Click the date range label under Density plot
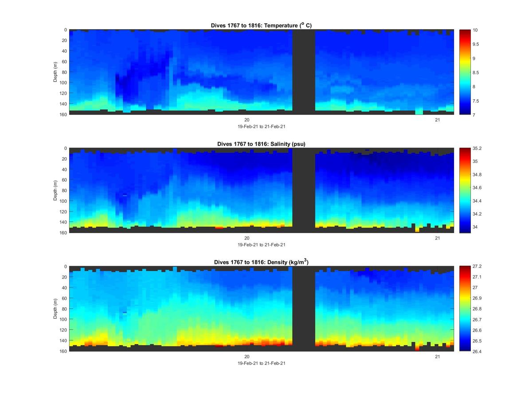 [262, 363]
